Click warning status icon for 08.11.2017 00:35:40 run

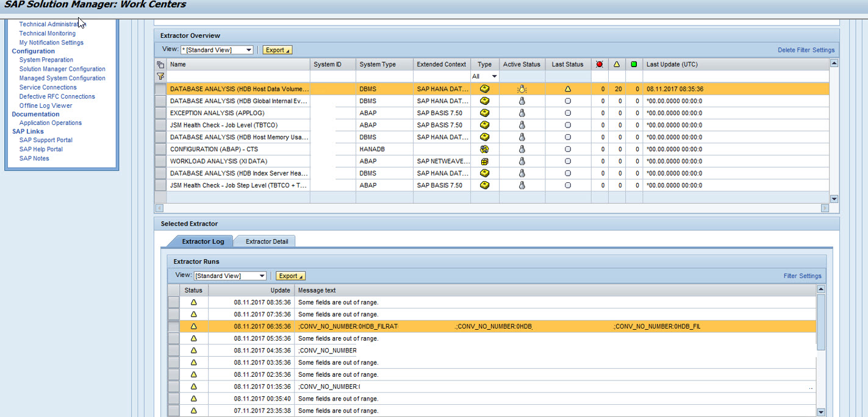tap(193, 399)
